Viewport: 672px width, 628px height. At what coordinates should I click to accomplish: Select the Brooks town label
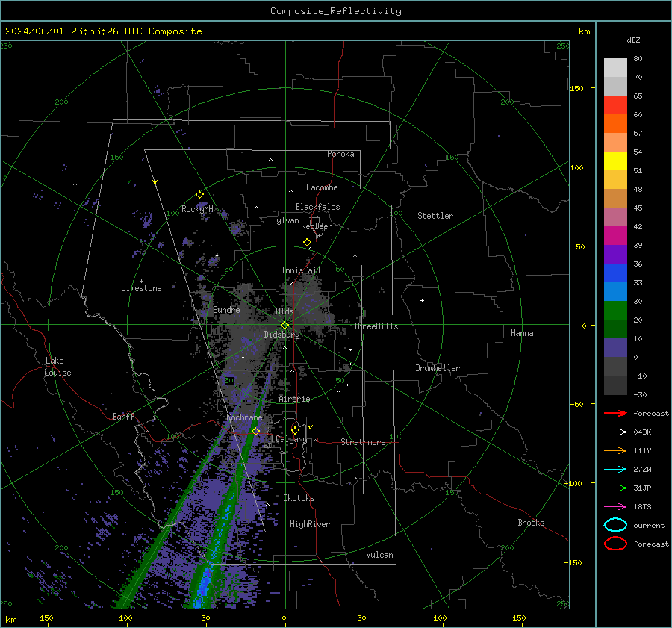point(531,523)
